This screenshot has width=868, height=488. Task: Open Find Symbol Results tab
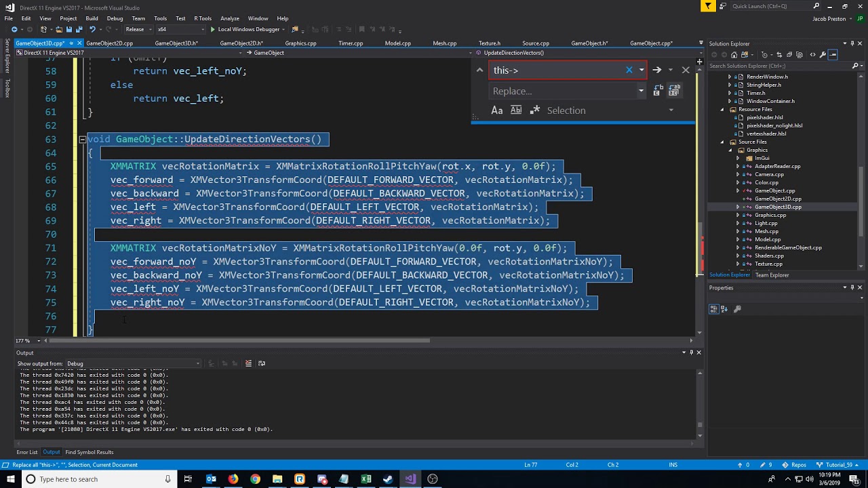point(90,452)
